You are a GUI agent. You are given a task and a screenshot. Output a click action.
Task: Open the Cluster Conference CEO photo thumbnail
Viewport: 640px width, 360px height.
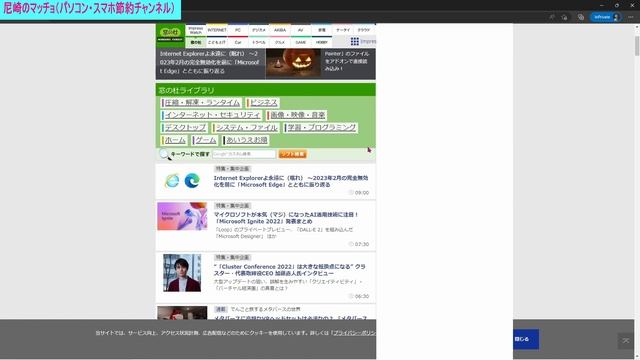coord(182,273)
